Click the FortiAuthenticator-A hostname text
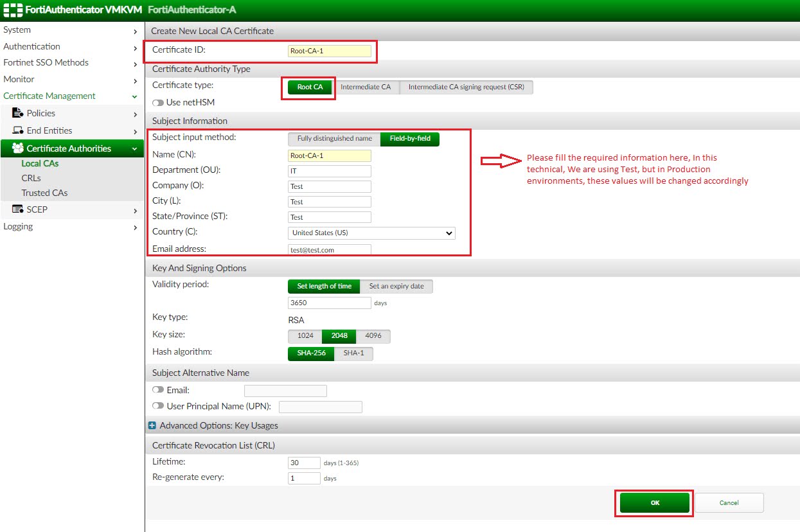 click(x=193, y=10)
